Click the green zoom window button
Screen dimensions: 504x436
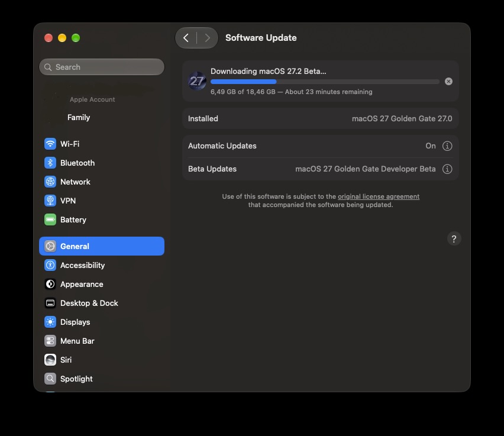(x=76, y=38)
